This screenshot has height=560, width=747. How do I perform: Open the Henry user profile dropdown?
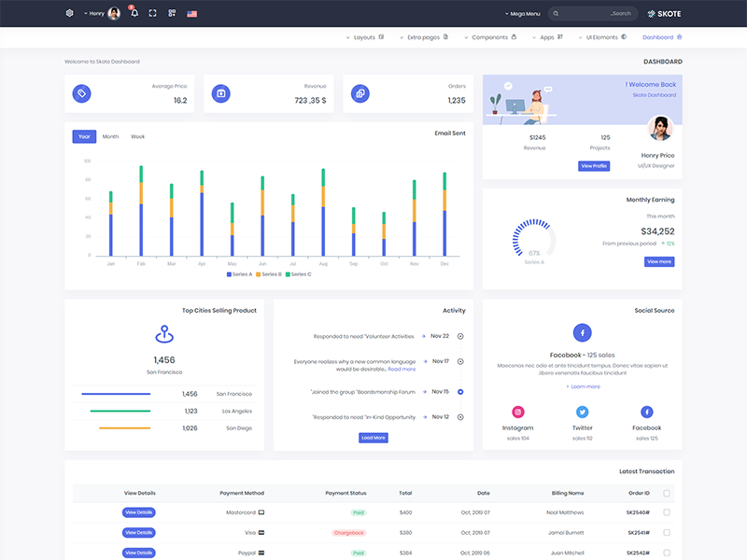click(101, 14)
